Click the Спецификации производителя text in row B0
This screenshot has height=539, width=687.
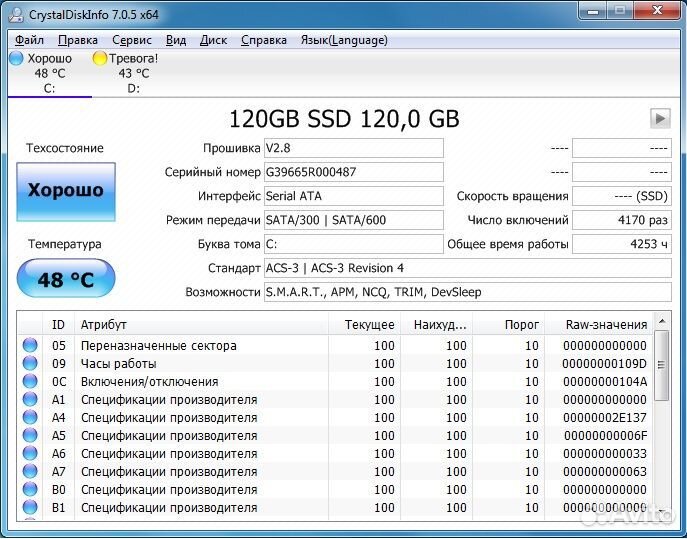(169, 489)
